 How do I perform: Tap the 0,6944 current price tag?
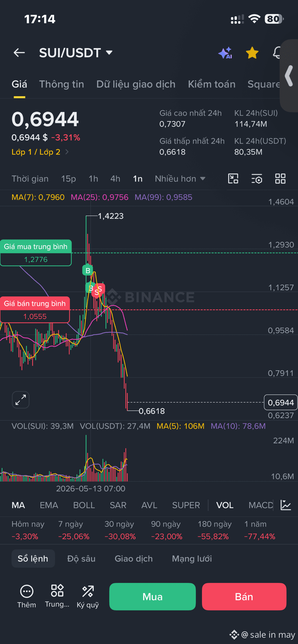click(281, 402)
